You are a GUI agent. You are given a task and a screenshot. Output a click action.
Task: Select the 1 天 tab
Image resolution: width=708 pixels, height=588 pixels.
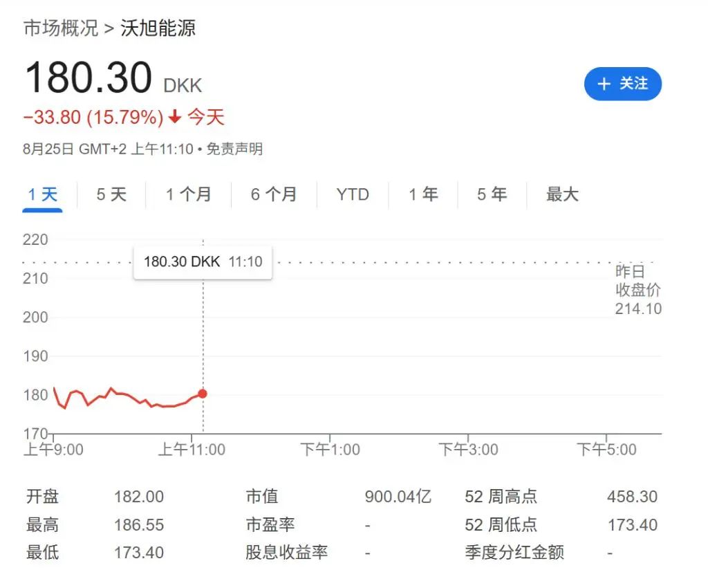tap(42, 194)
